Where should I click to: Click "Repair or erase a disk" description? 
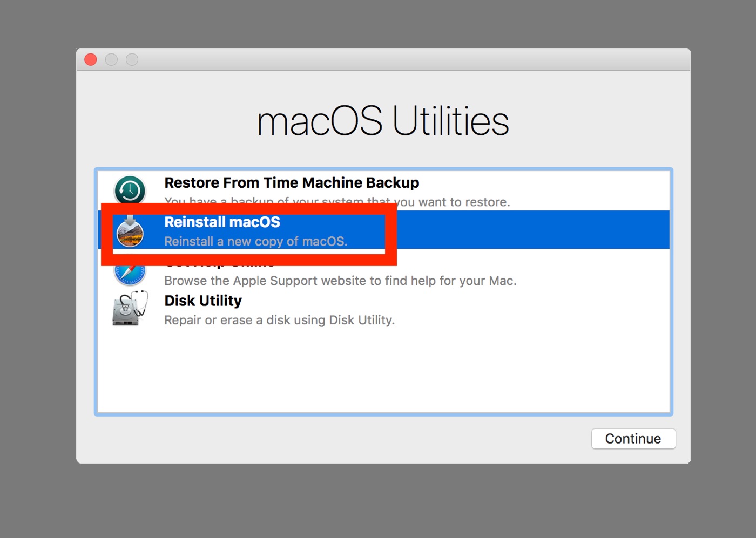pyautogui.click(x=279, y=320)
